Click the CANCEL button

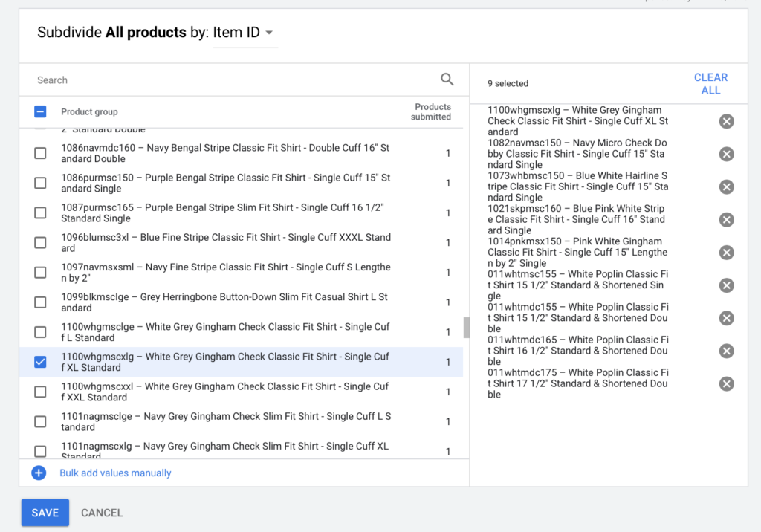tap(101, 512)
